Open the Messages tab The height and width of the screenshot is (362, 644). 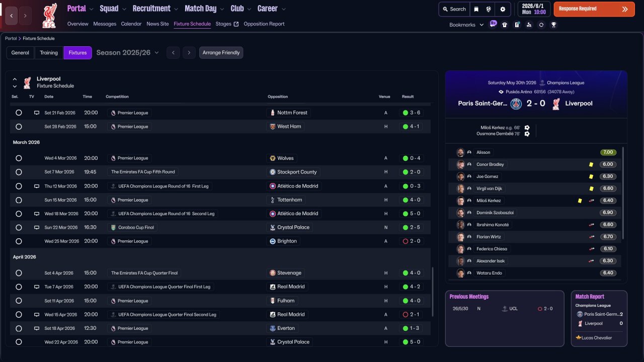tap(105, 24)
